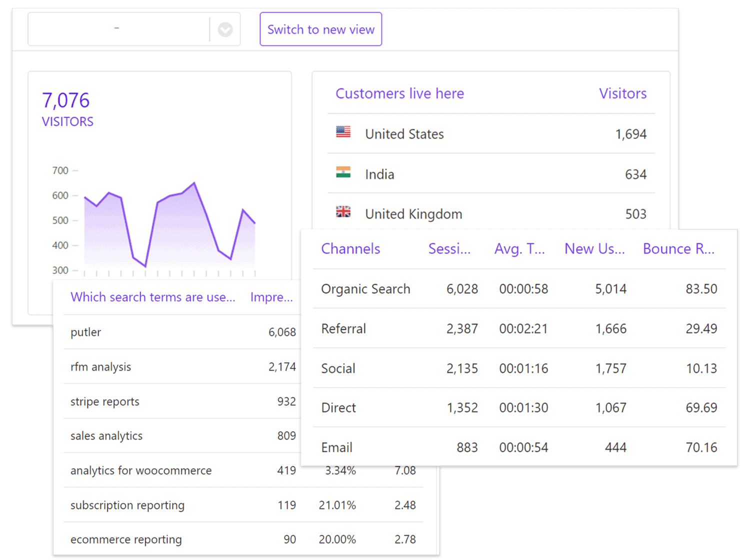This screenshot has height=560, width=750.
Task: Sort by the Visitors column header
Action: 622,93
